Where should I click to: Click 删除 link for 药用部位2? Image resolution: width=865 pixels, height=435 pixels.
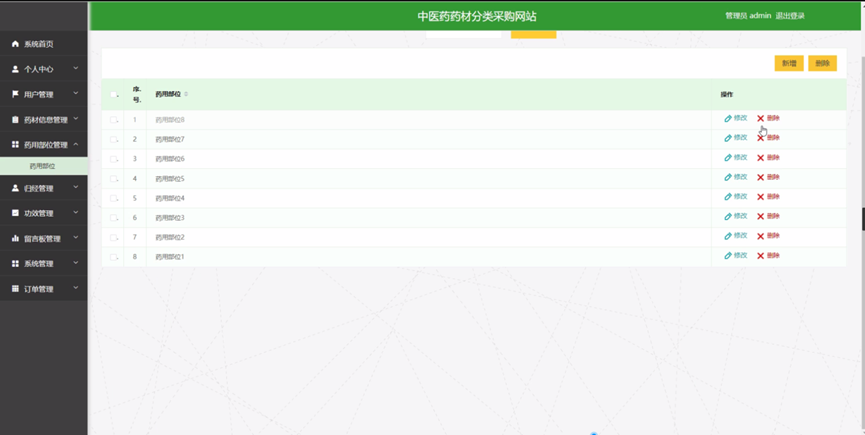(773, 235)
